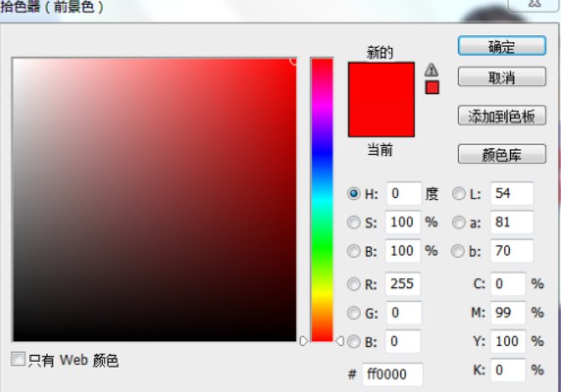Click the 添加到色板 button
561x392 pixels.
[x=502, y=116]
